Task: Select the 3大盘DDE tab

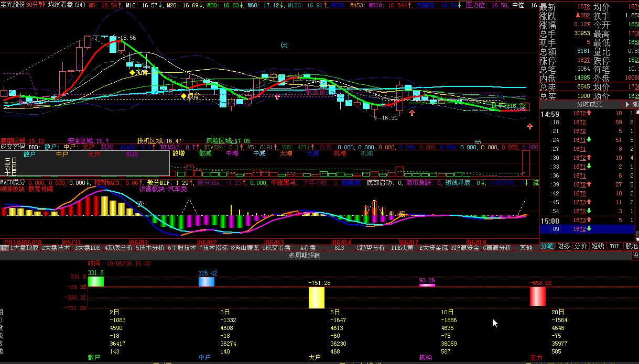Action: (x=88, y=248)
